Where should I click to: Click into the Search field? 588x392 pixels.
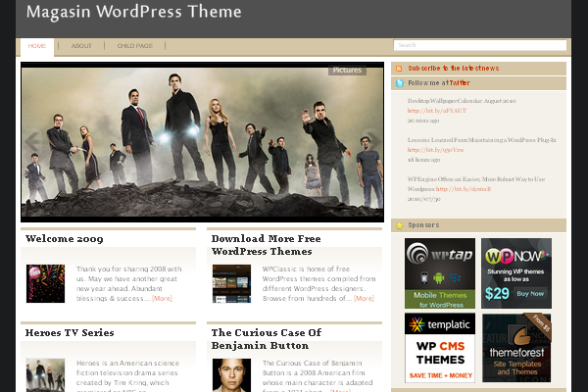click(x=479, y=45)
